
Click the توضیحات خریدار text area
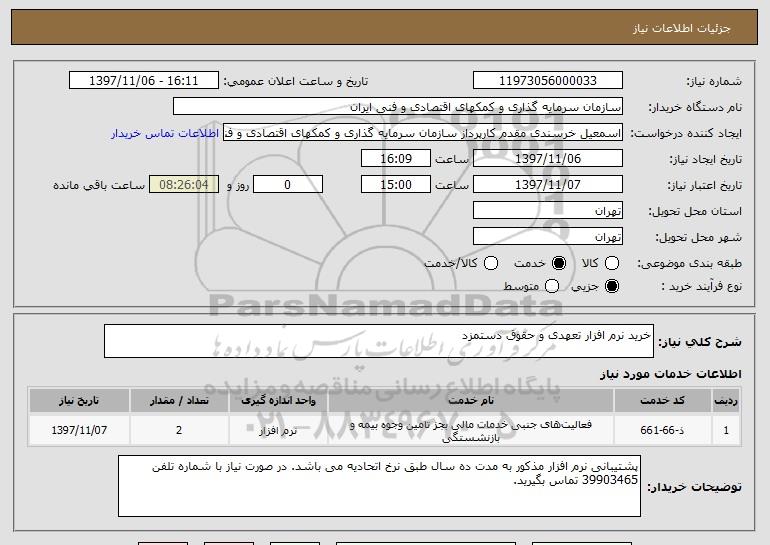click(379, 486)
